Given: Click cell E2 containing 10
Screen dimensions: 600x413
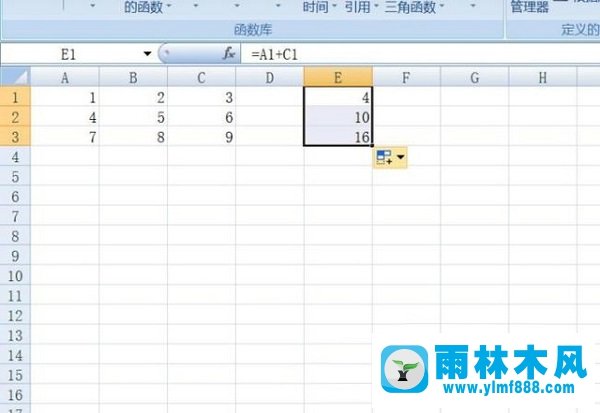Looking at the screenshot, I should point(338,117).
